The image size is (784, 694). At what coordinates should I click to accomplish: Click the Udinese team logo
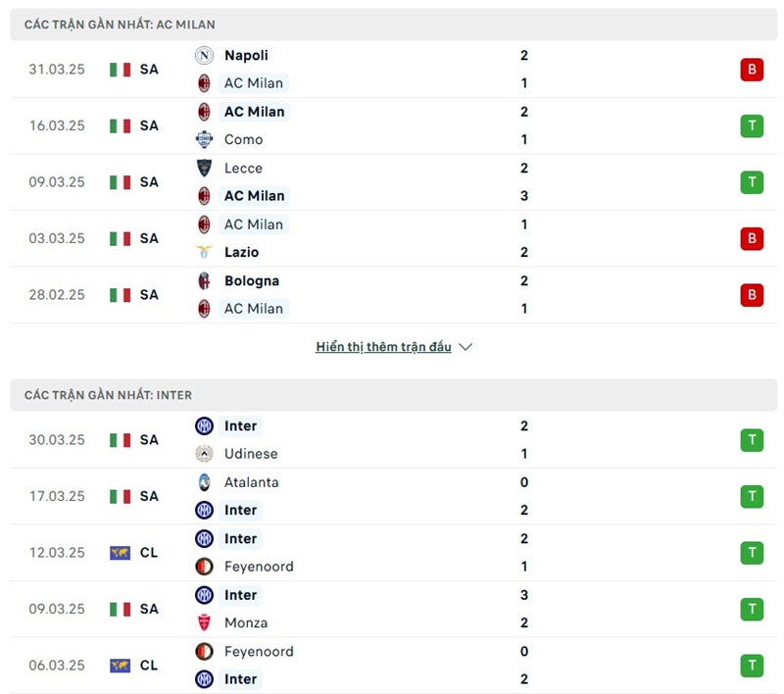[x=204, y=454]
